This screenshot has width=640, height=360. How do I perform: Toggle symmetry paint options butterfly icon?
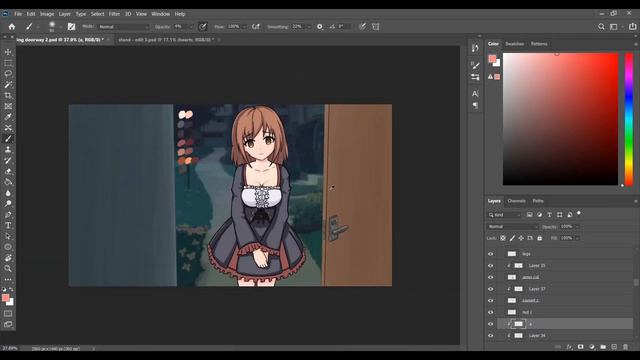[x=376, y=27]
